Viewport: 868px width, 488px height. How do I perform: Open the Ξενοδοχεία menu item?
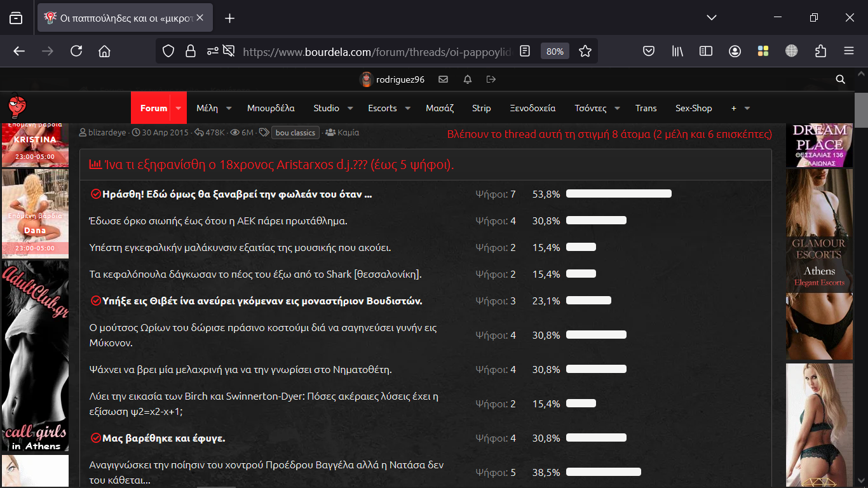pos(532,108)
